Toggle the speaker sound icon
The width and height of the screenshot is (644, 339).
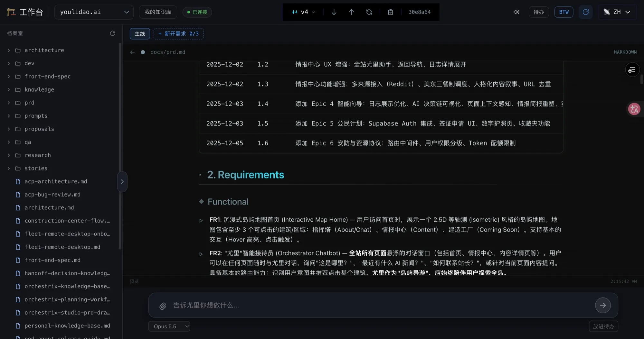pos(516,12)
